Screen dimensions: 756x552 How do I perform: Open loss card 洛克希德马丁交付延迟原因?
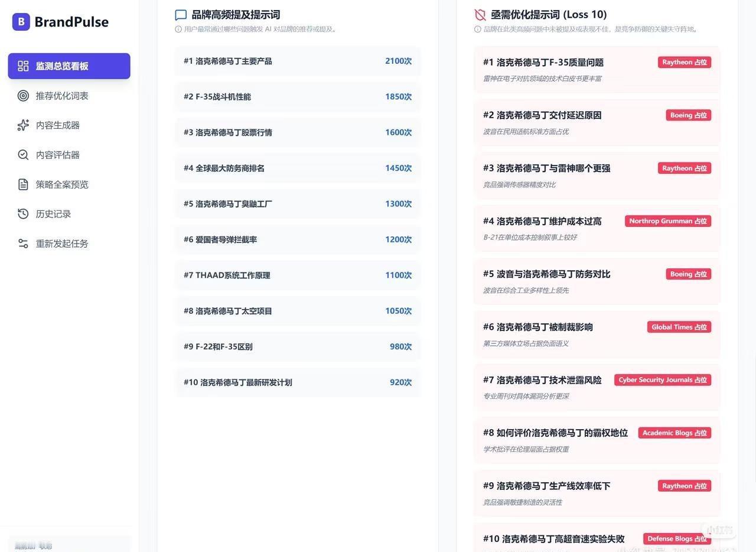(597, 122)
